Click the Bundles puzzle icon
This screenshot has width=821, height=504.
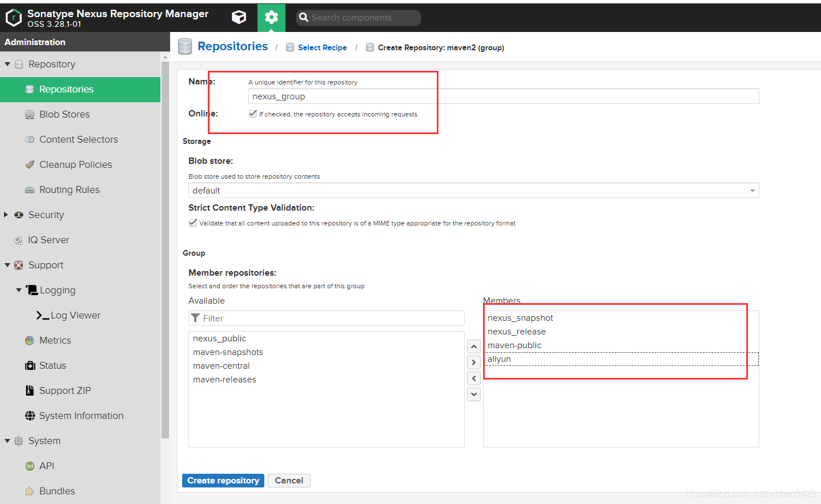[x=30, y=491]
